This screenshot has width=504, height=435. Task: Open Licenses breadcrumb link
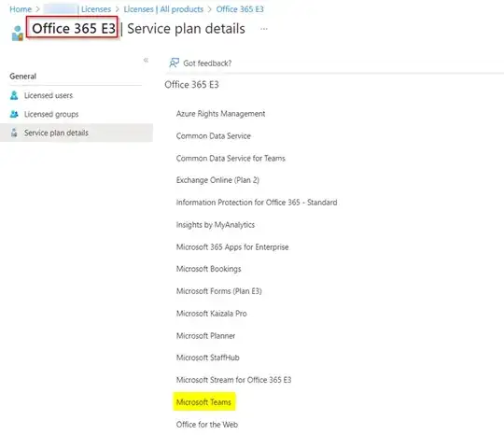coord(96,9)
